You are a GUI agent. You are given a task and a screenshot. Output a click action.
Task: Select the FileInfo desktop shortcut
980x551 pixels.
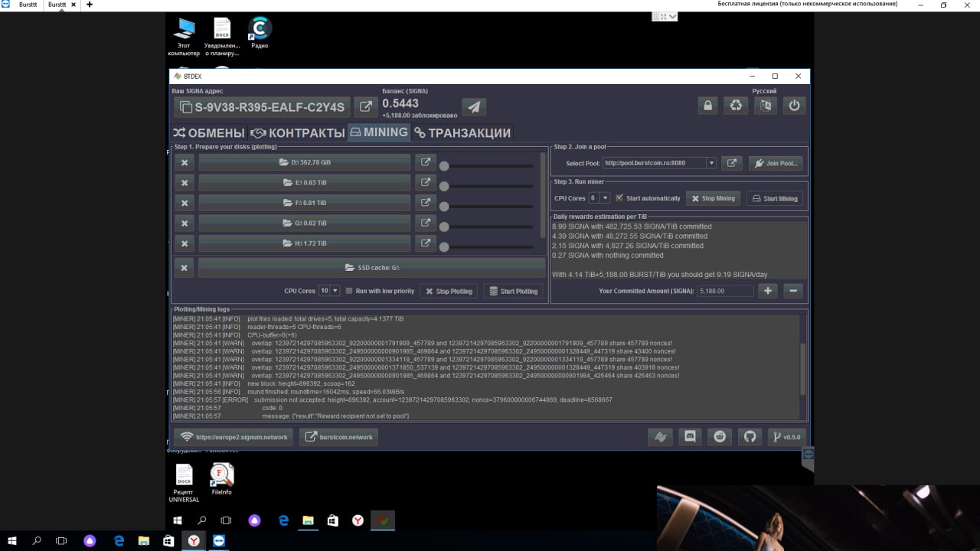pyautogui.click(x=221, y=480)
